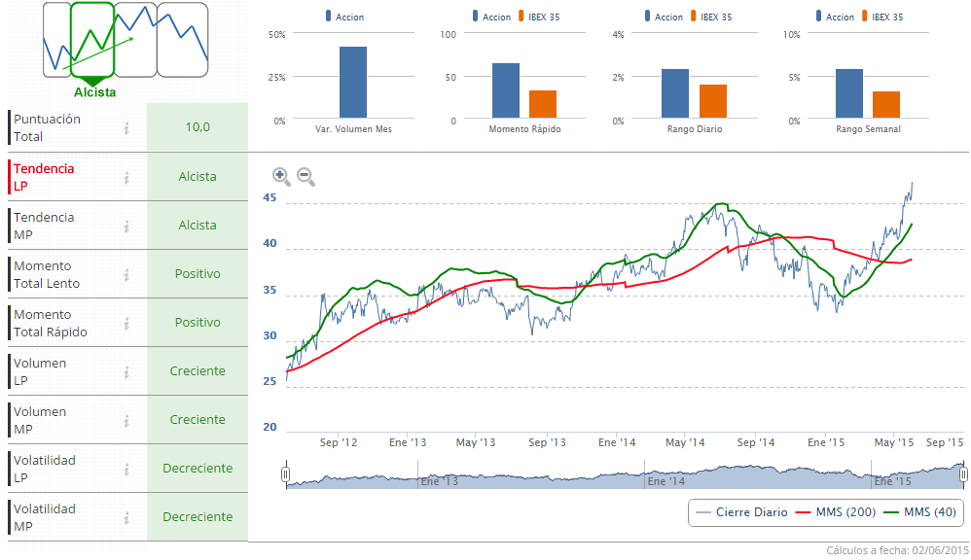Show info for Momento Total Rápido

(126, 324)
